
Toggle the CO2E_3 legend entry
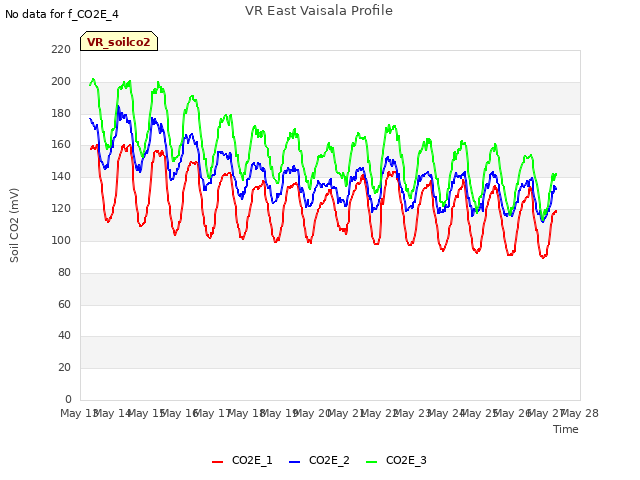[x=396, y=460]
